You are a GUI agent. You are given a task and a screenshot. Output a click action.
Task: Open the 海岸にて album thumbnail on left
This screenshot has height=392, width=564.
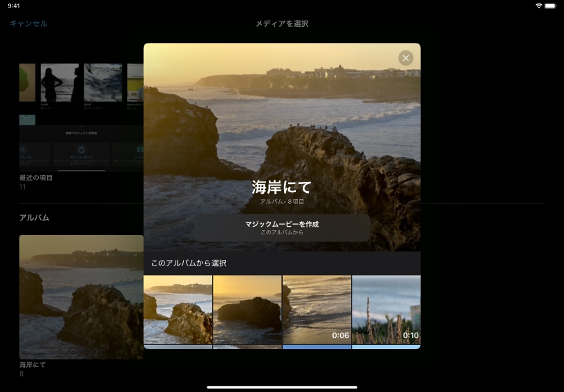[x=81, y=297]
